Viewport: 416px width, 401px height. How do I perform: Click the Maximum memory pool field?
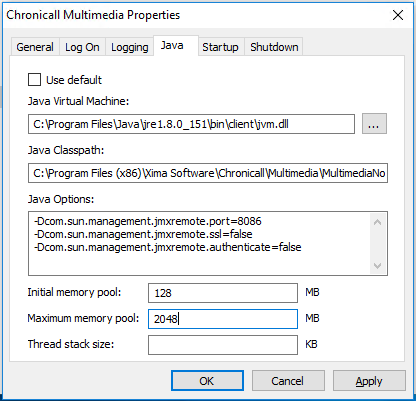(223, 319)
